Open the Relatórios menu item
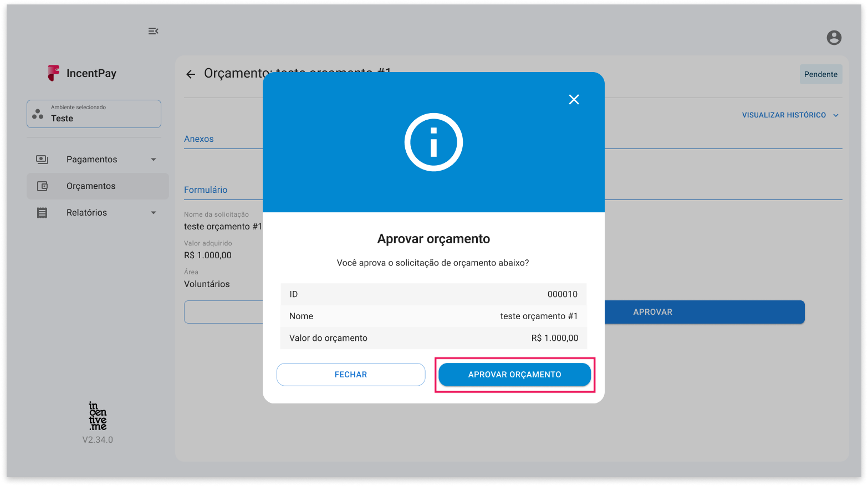Screen dimensions: 868x486 click(x=98, y=213)
